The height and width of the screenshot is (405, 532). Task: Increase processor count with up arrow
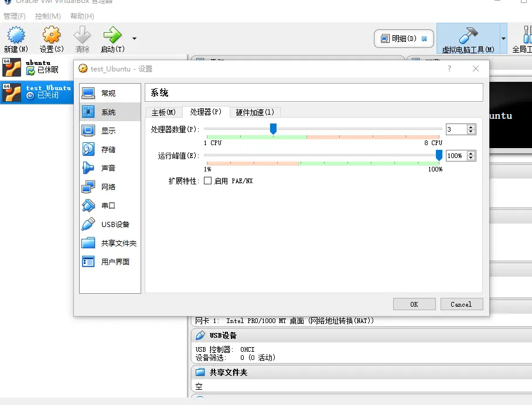[x=470, y=127]
